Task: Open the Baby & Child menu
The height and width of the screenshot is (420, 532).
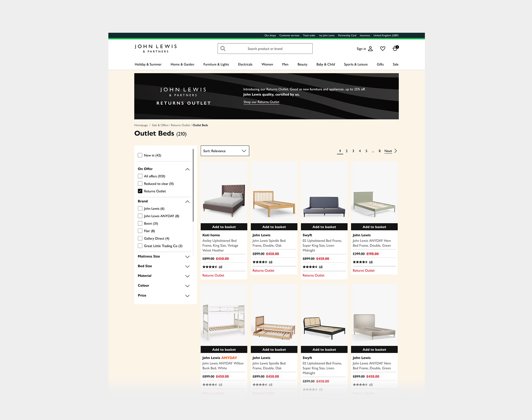Action: (x=326, y=64)
